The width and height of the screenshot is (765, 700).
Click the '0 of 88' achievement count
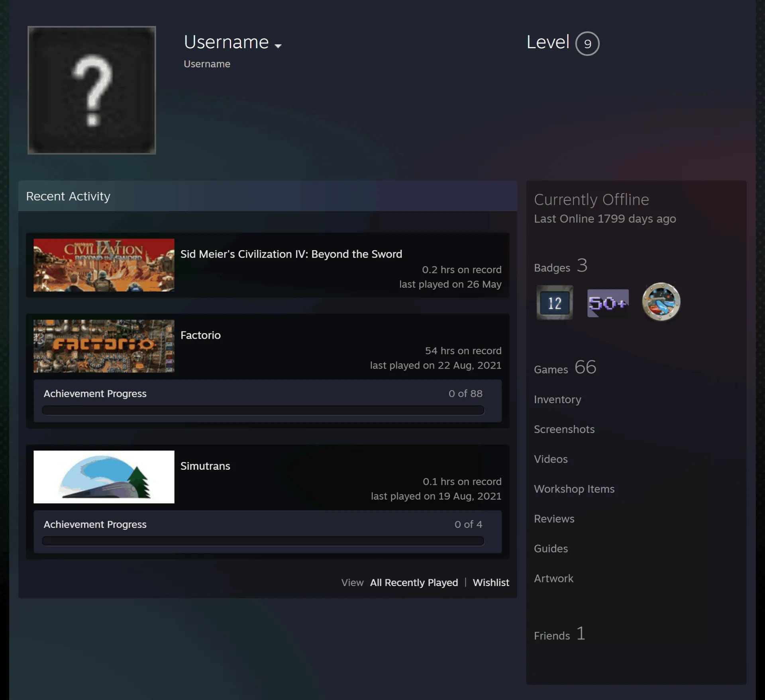[x=465, y=394]
